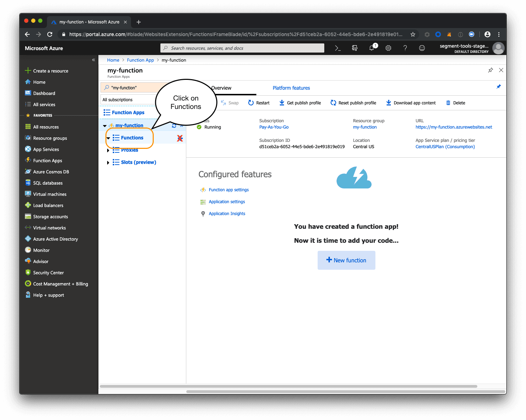Switch to the Platform features tab
Viewport: 526px width, 420px height.
(x=291, y=88)
